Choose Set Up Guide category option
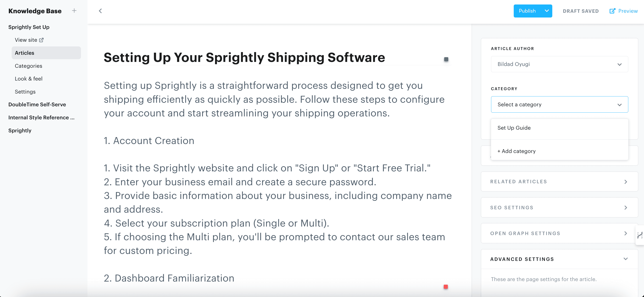Image resolution: width=644 pixels, height=297 pixels. [514, 128]
